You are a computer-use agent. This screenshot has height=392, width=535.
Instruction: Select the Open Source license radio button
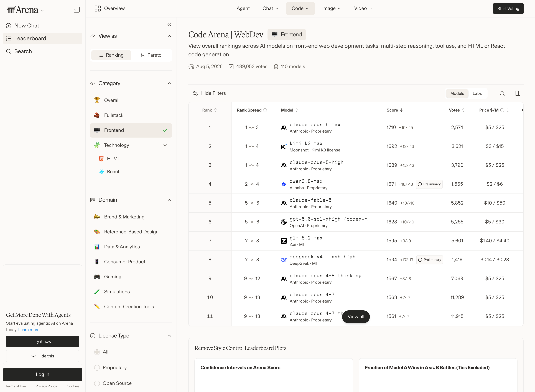click(97, 383)
